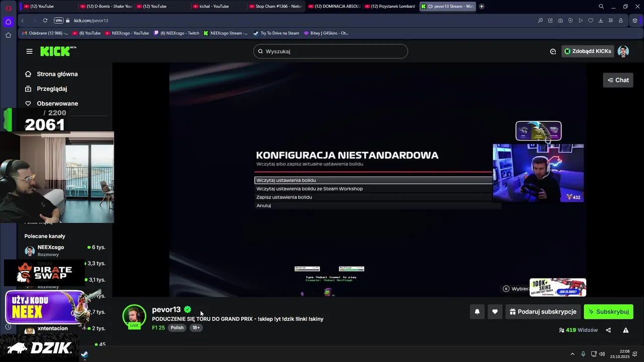Open the browser tab search magnifier
This screenshot has width=644, height=362.
[601, 7]
